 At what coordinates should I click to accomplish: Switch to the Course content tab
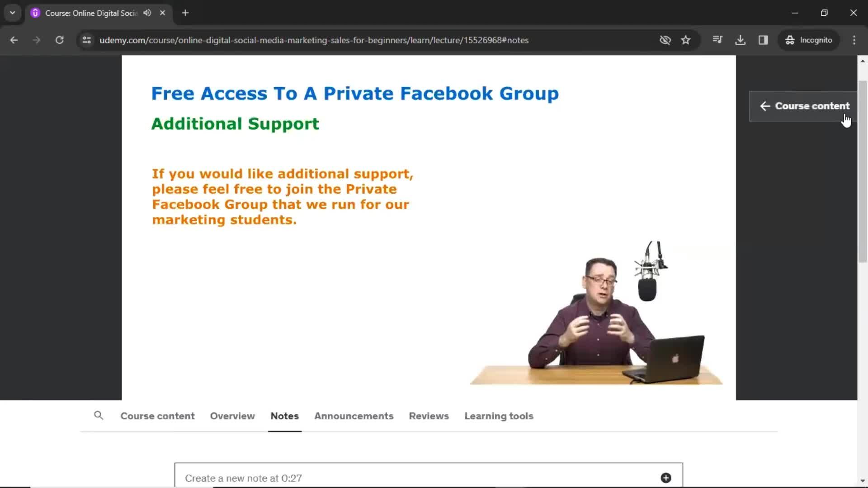[x=157, y=416]
